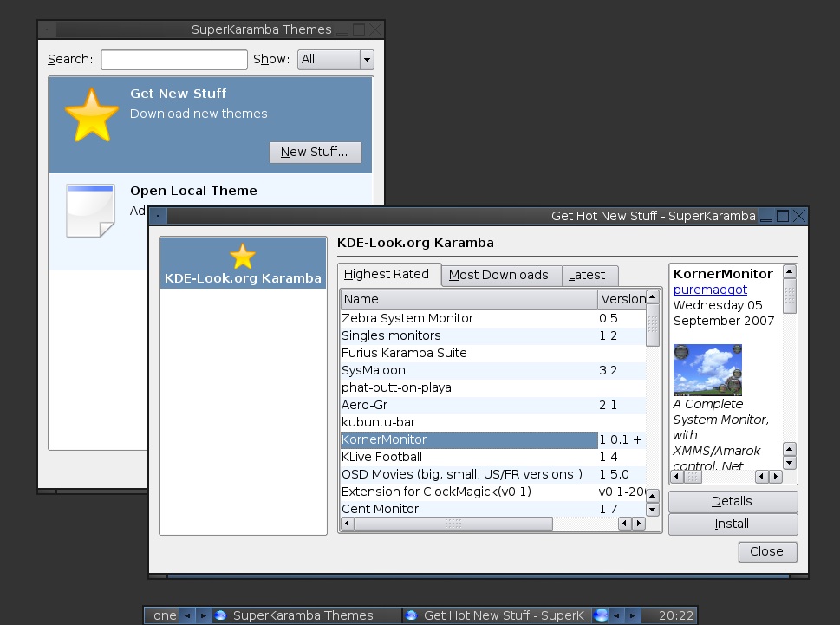Open the puremaggot author link
Viewport: 840px width, 625px height.
710,290
